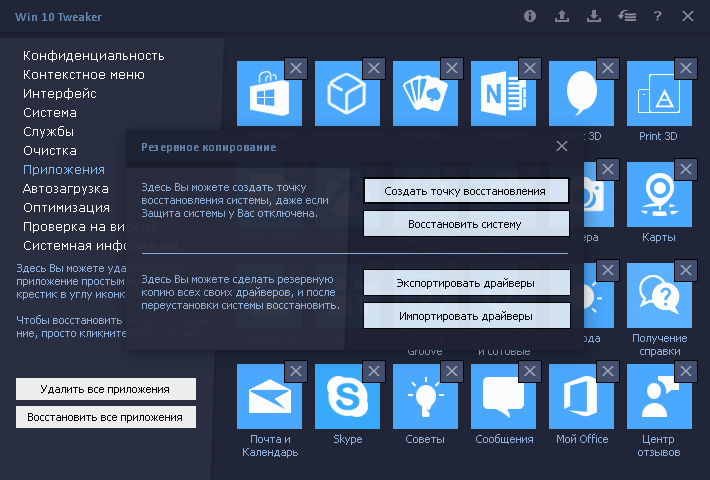Open Очистка section

click(50, 151)
